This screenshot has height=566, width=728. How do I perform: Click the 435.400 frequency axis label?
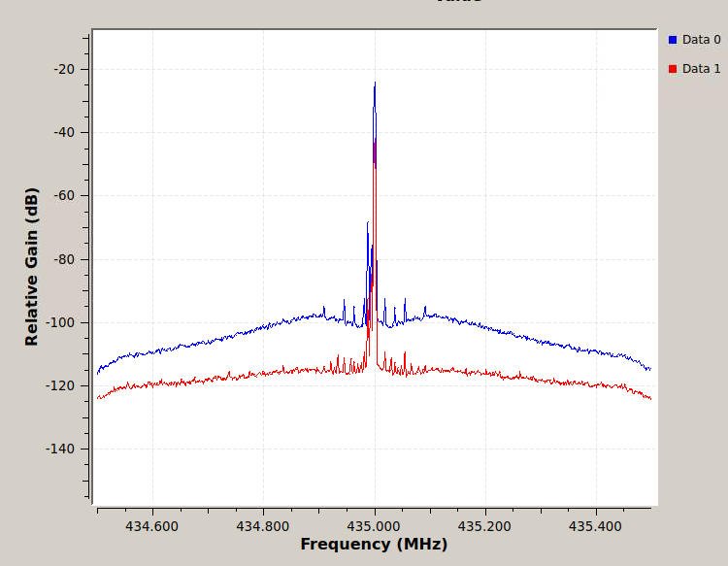click(595, 526)
